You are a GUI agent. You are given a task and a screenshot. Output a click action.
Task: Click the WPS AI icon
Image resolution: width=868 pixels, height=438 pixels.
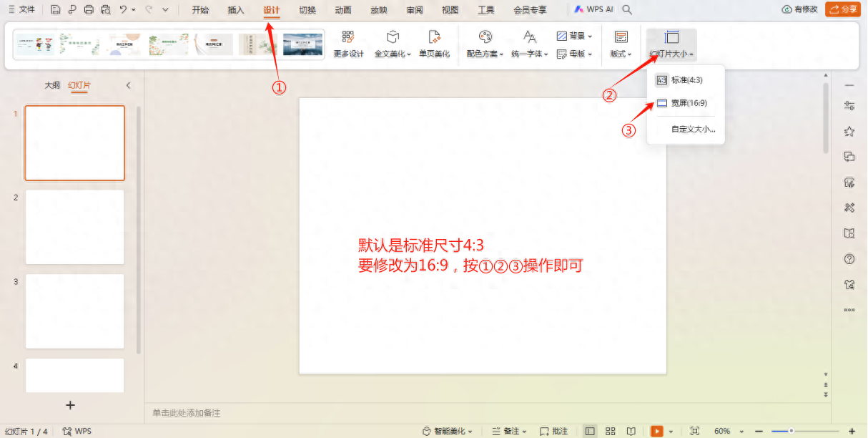pyautogui.click(x=592, y=9)
